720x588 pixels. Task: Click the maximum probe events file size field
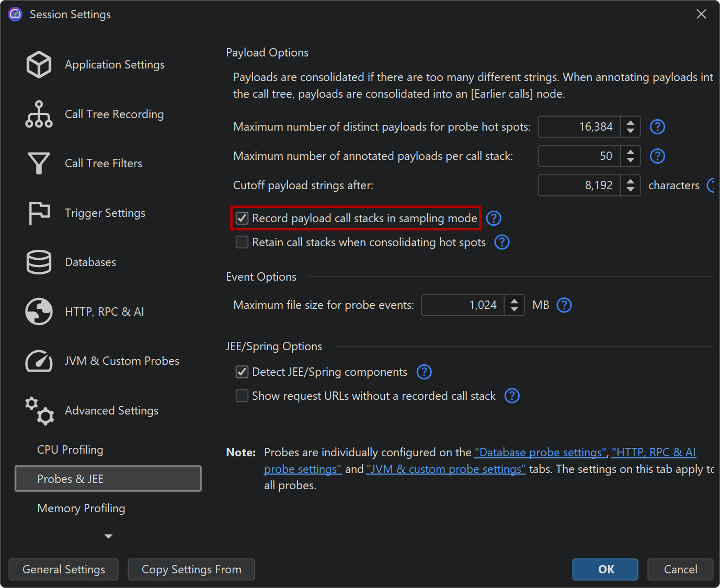tap(463, 305)
